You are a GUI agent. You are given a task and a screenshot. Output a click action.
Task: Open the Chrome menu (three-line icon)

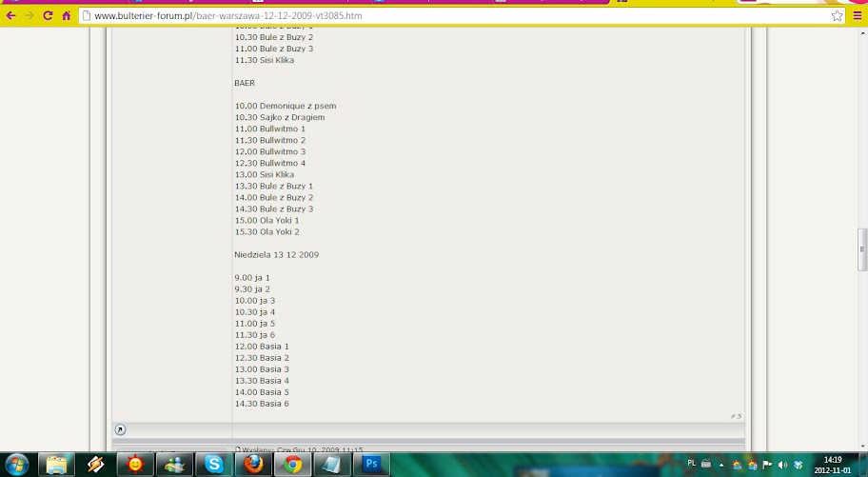coord(858,16)
